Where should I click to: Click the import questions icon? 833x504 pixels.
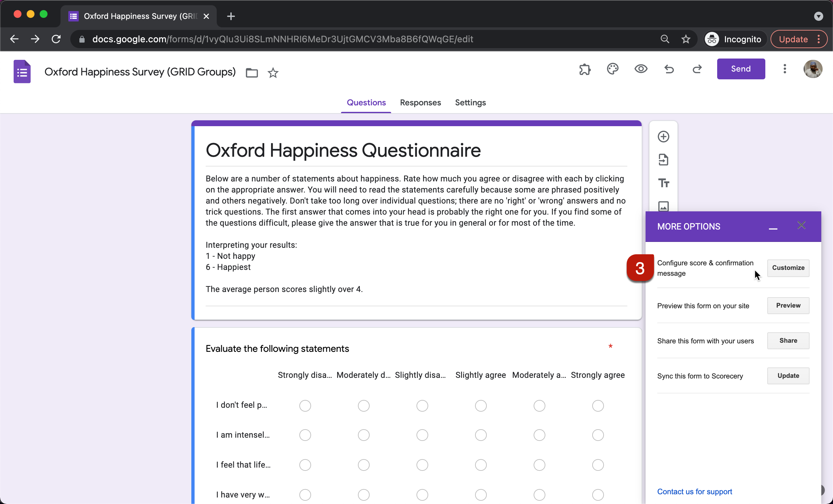point(663,160)
